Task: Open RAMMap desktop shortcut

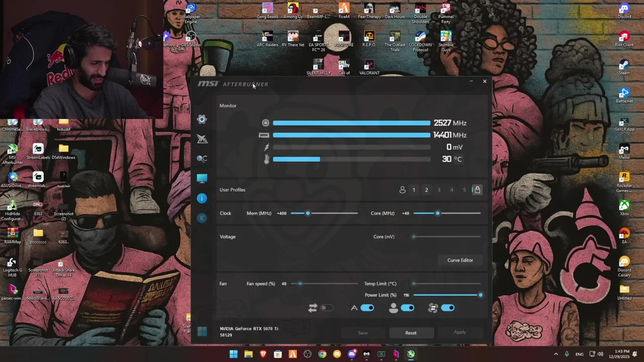Action: (13, 236)
